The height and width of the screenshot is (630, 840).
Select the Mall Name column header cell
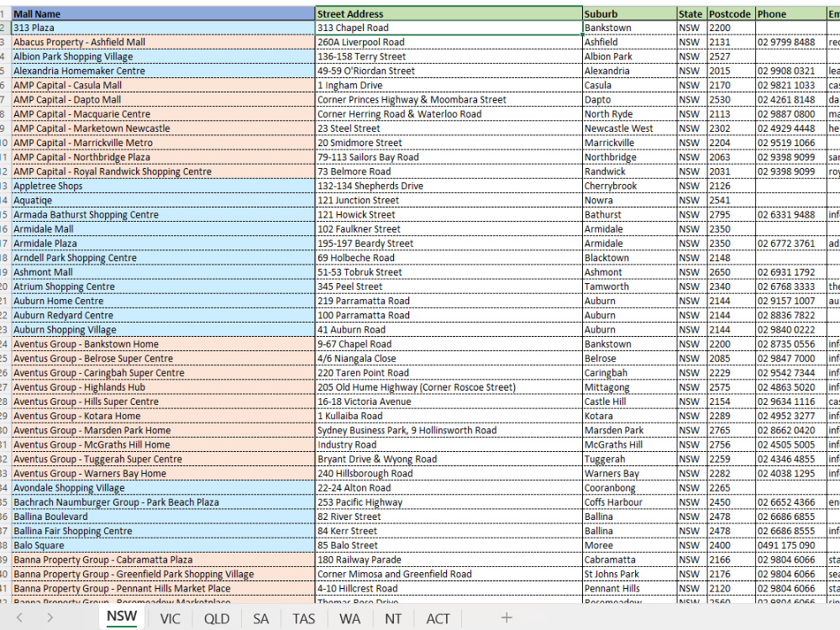[164, 13]
